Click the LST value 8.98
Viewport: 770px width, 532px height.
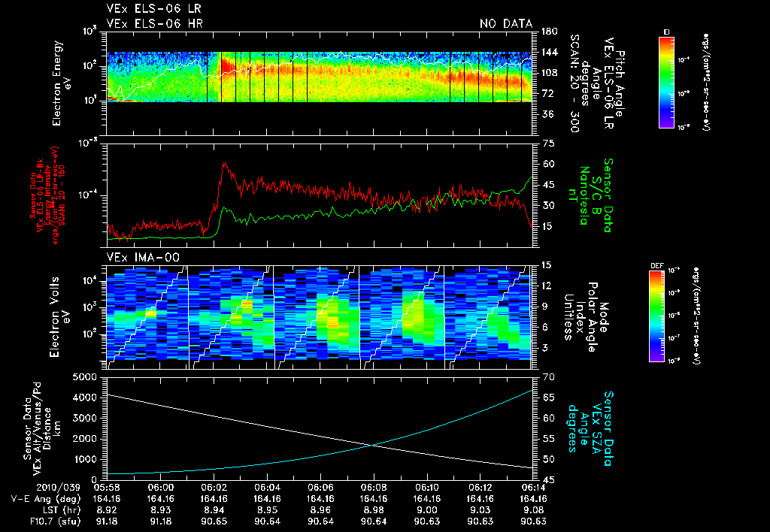point(374,510)
